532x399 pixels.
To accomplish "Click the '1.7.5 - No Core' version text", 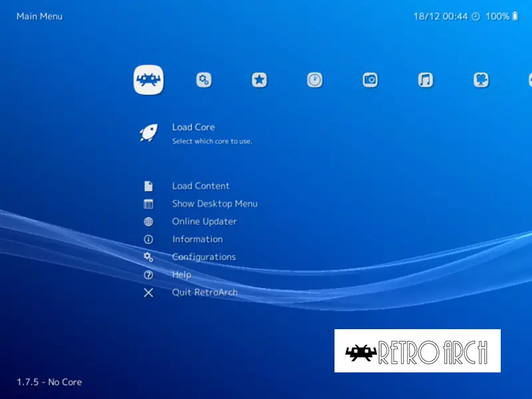I will pos(49,382).
